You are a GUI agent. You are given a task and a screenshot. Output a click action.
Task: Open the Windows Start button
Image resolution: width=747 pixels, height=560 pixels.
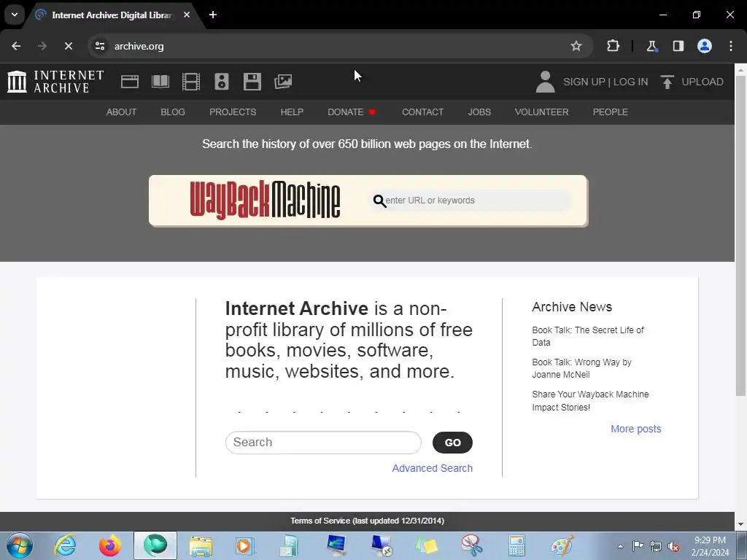(x=19, y=545)
